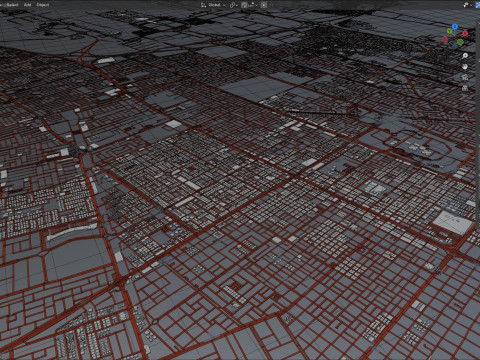The height and width of the screenshot is (360, 480).
Task: Expand the gizmo options dropdown arrow
Action: point(471,5)
